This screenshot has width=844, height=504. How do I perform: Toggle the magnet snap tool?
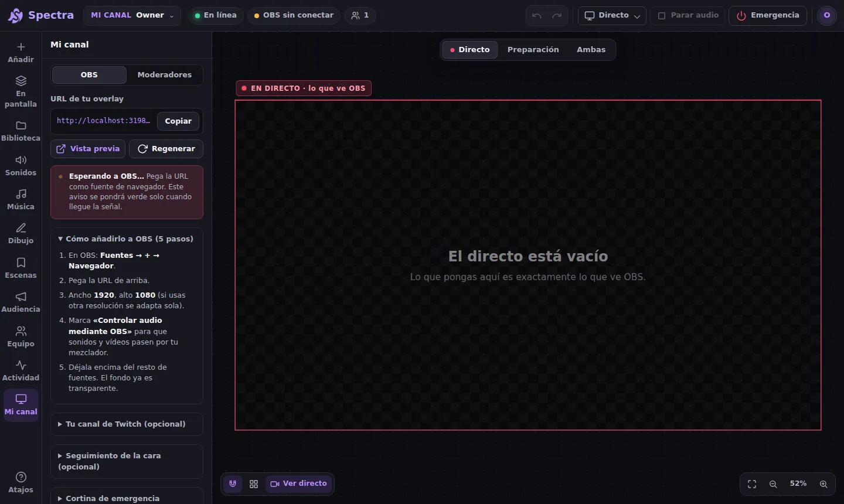[233, 483]
